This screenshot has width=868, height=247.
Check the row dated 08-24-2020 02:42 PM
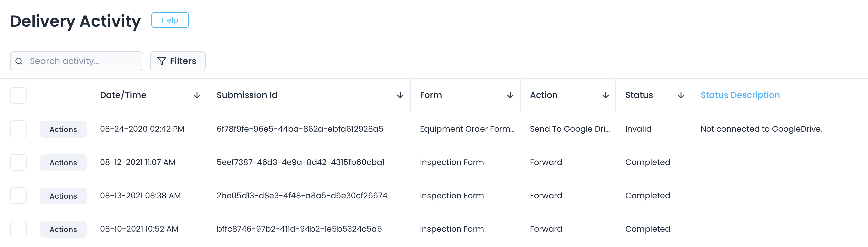click(x=18, y=129)
